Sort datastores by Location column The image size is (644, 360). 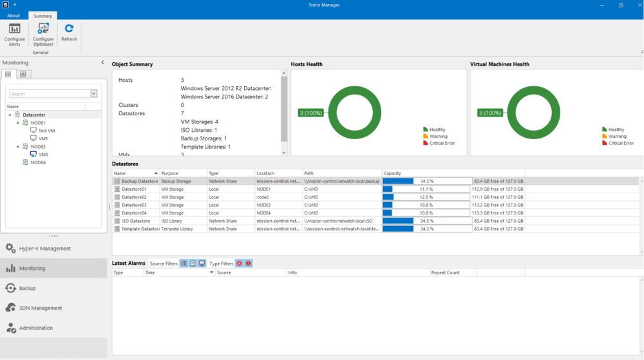pyautogui.click(x=278, y=173)
